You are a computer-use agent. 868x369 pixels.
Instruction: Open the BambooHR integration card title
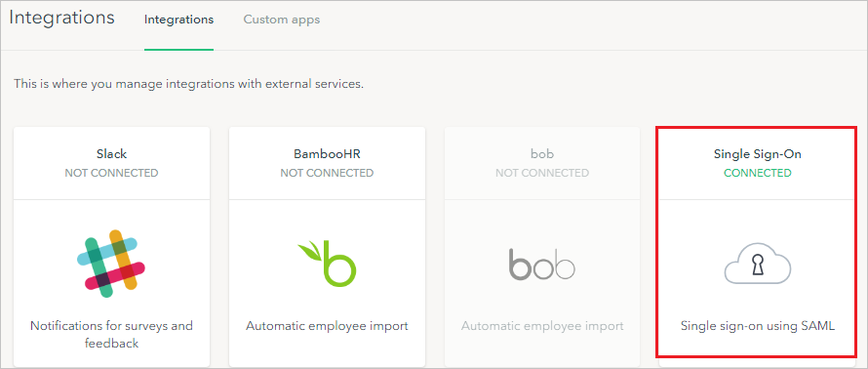click(x=327, y=154)
